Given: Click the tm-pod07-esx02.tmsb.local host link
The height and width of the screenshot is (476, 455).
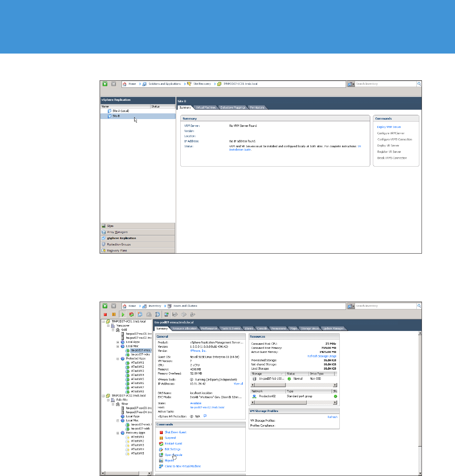Looking at the screenshot, I should [x=207, y=408].
